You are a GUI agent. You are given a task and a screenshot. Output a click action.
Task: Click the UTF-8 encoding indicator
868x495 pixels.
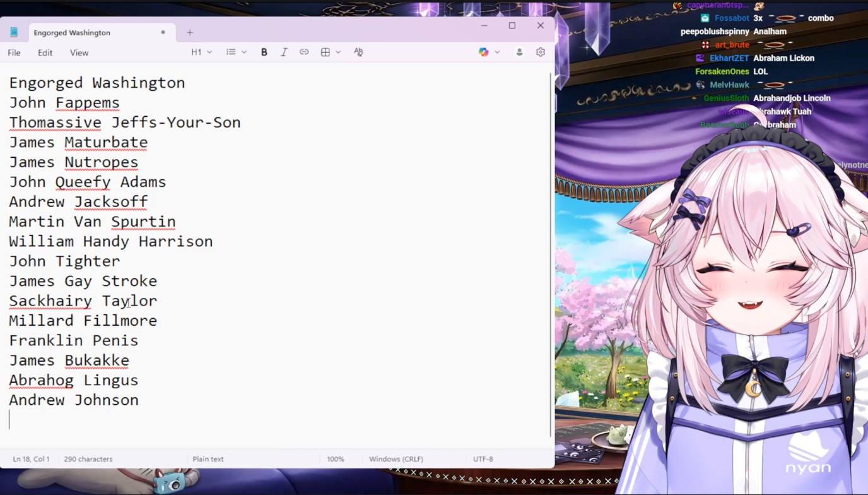tap(483, 459)
